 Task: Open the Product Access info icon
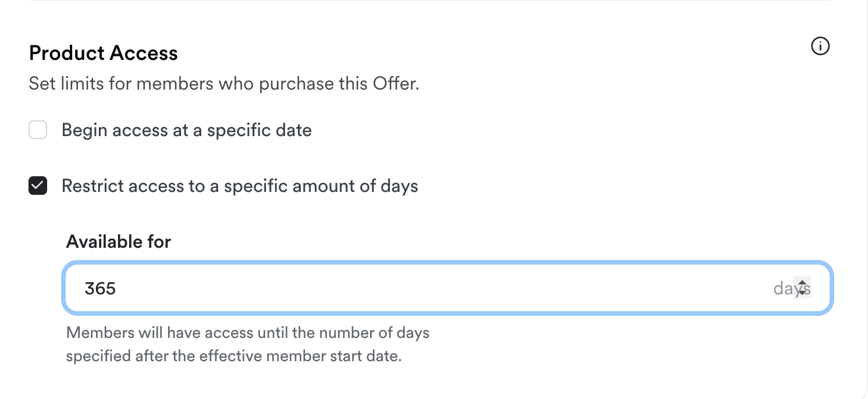coord(820,47)
